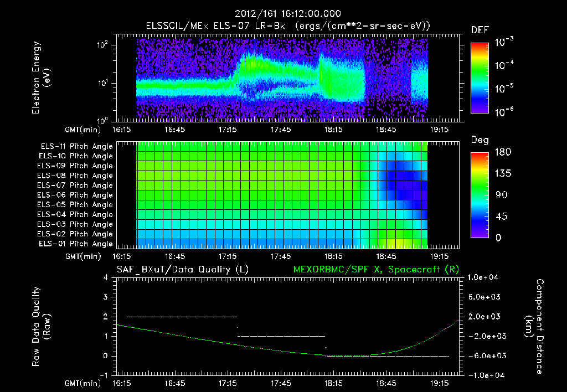Click GMT(min) label under the electron energy spectrogram
The width and height of the screenshot is (567, 392).
coord(83,130)
